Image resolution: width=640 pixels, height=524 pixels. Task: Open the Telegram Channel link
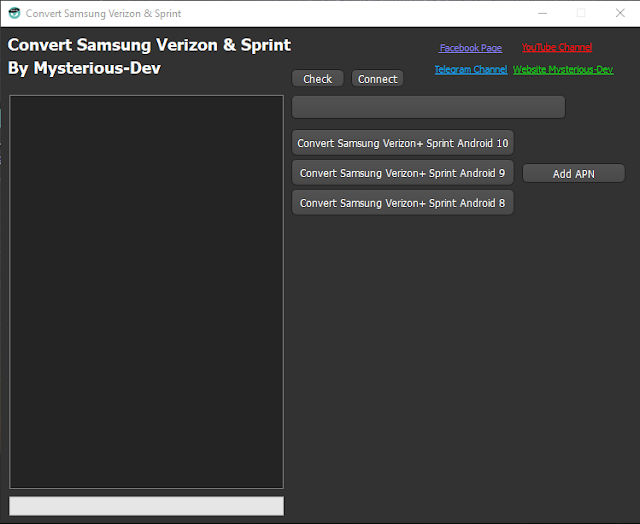(x=470, y=70)
